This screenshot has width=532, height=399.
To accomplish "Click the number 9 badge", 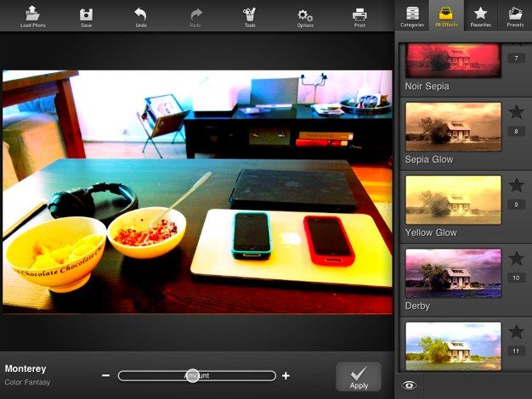I will 516,205.
